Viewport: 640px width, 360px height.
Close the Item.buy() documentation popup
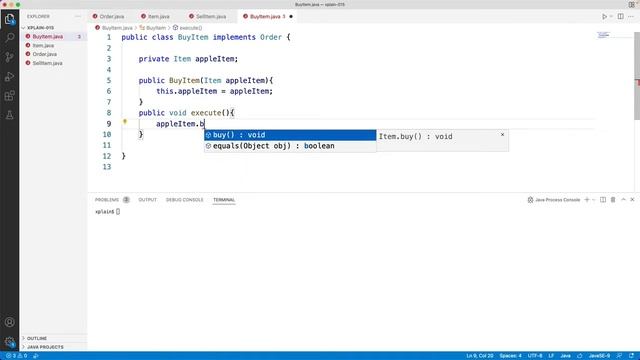coord(502,134)
